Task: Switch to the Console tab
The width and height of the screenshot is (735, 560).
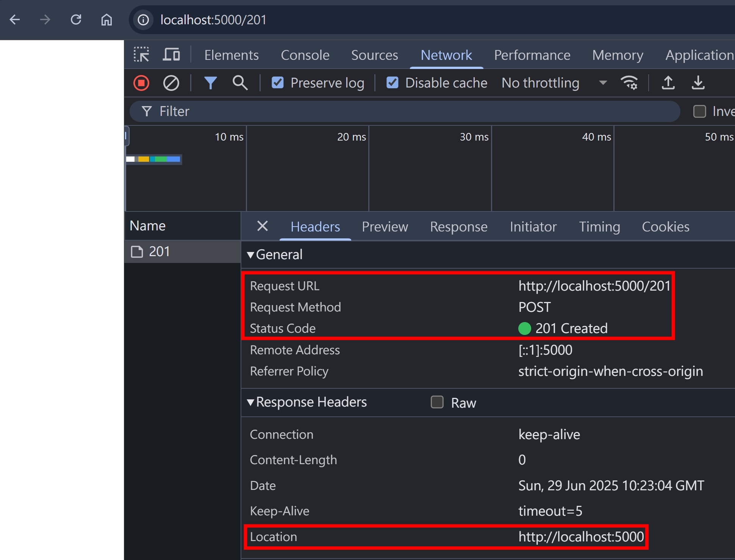Action: 305,55
